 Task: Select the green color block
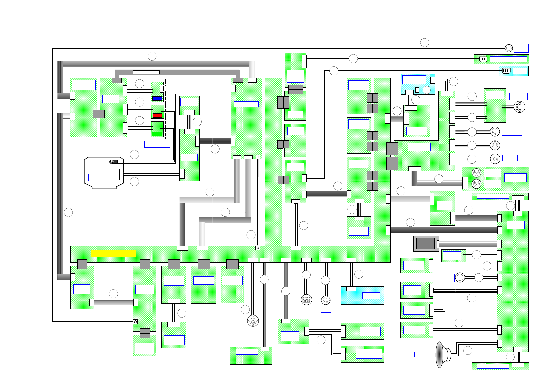click(x=157, y=134)
